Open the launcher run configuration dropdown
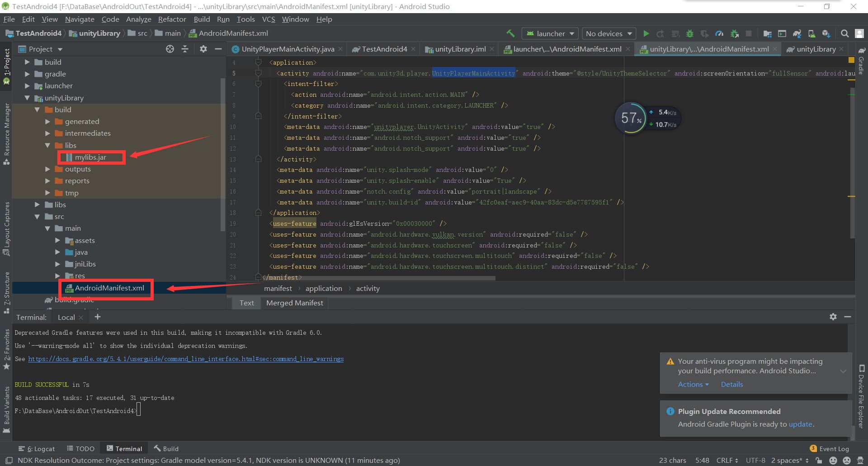 [550, 33]
